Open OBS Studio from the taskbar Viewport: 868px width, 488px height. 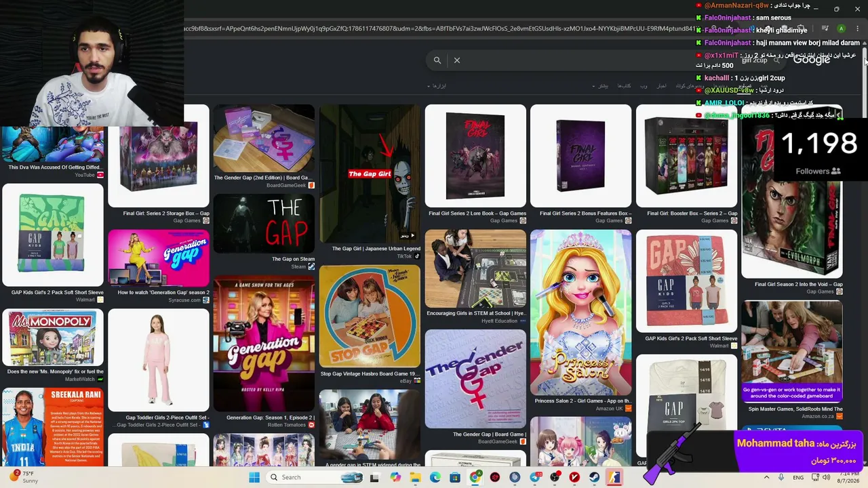[x=555, y=477]
